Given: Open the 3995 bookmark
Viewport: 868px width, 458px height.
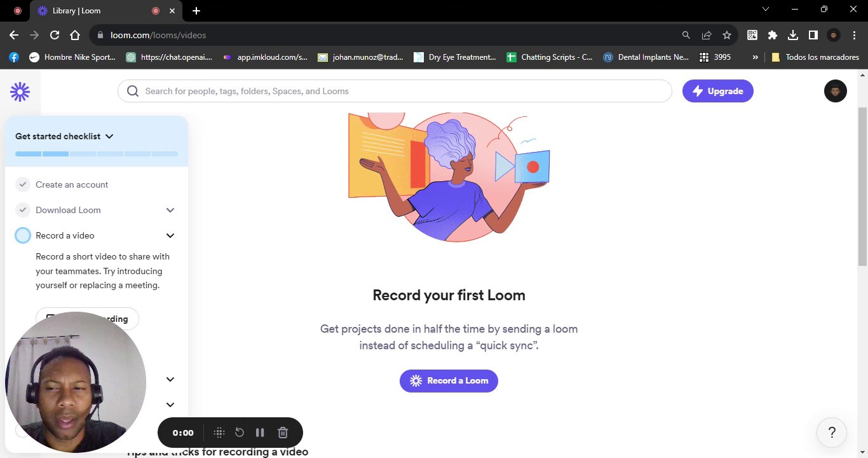Looking at the screenshot, I should [x=715, y=57].
